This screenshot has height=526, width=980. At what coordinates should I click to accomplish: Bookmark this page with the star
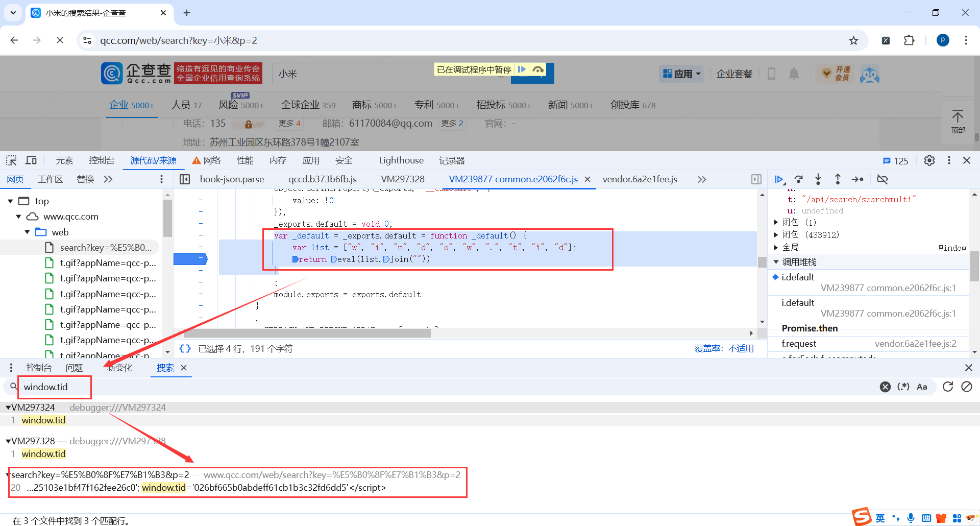(x=853, y=40)
